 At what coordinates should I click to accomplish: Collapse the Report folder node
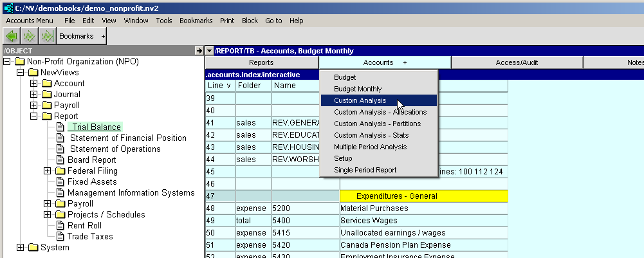34,116
